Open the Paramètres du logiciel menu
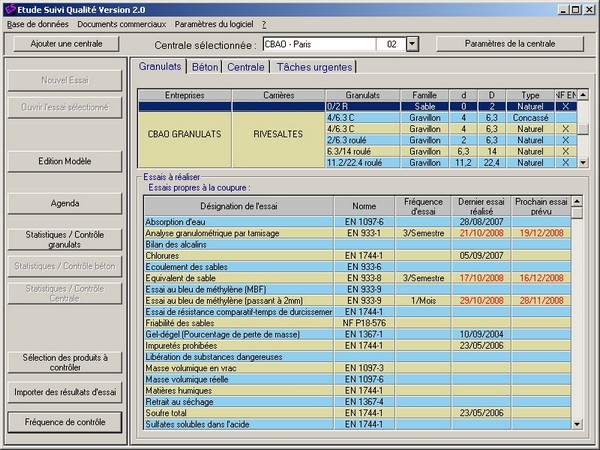The height and width of the screenshot is (450, 600). pos(214,24)
